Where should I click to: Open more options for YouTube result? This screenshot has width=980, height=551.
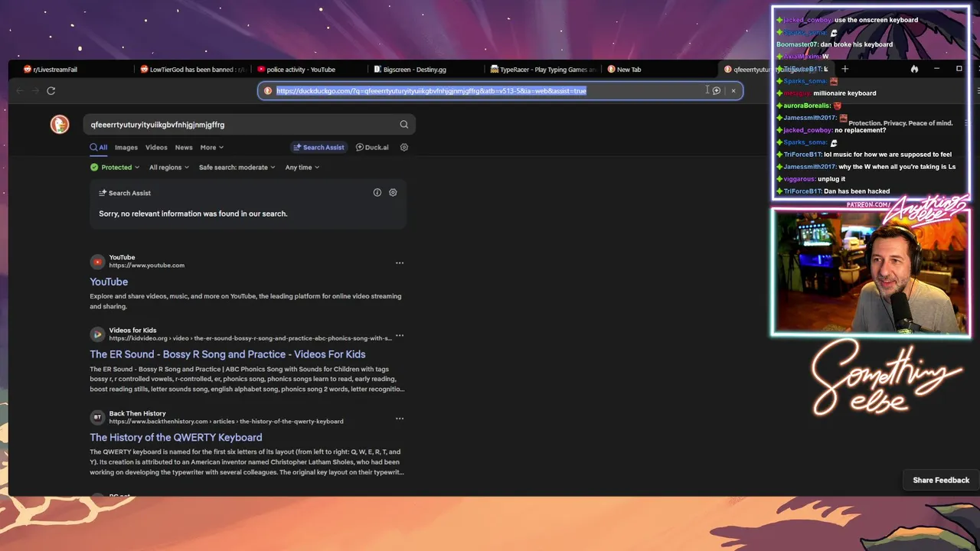pos(399,262)
